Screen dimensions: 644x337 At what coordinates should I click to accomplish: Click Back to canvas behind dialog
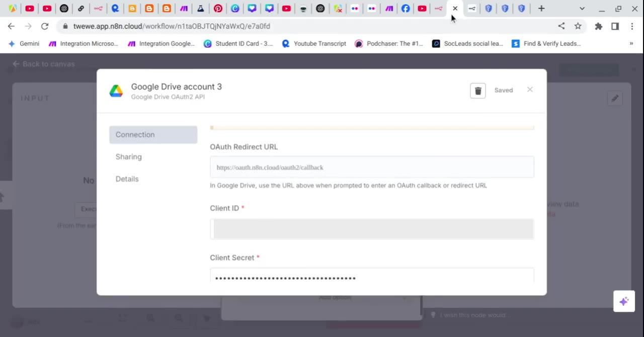tap(43, 64)
